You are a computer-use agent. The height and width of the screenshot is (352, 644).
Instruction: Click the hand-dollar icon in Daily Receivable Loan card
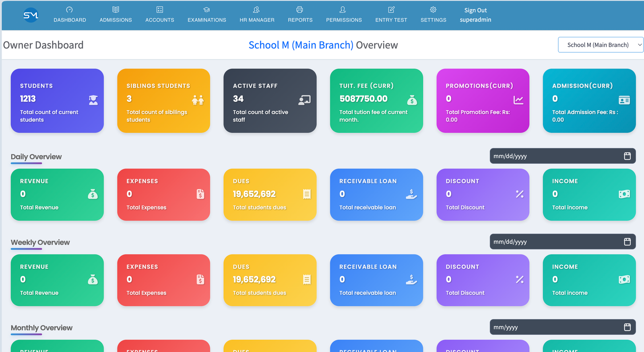(x=411, y=194)
